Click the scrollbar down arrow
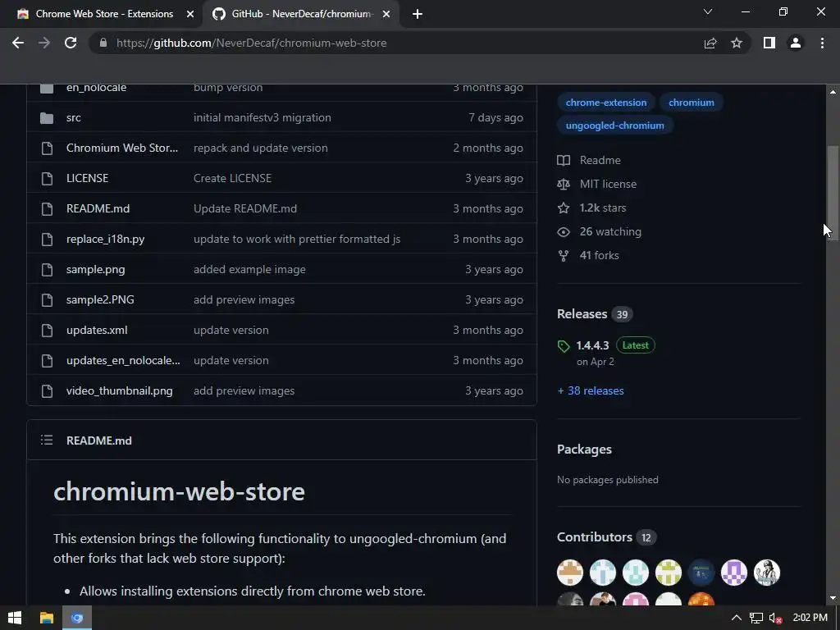Screen dimensions: 840x630 pos(833,598)
